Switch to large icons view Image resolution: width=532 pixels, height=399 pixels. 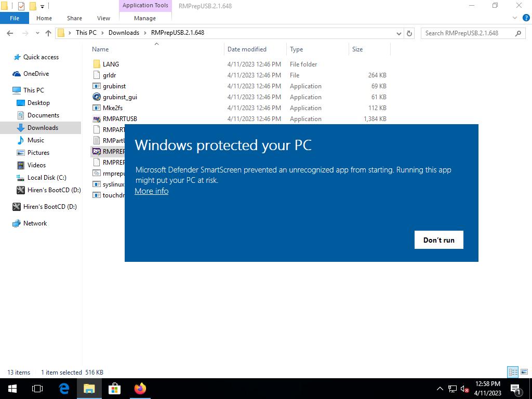point(523,372)
